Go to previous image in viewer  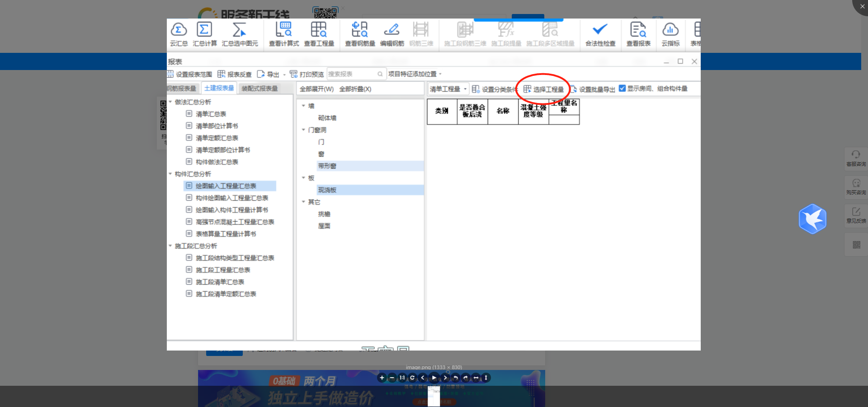point(423,378)
